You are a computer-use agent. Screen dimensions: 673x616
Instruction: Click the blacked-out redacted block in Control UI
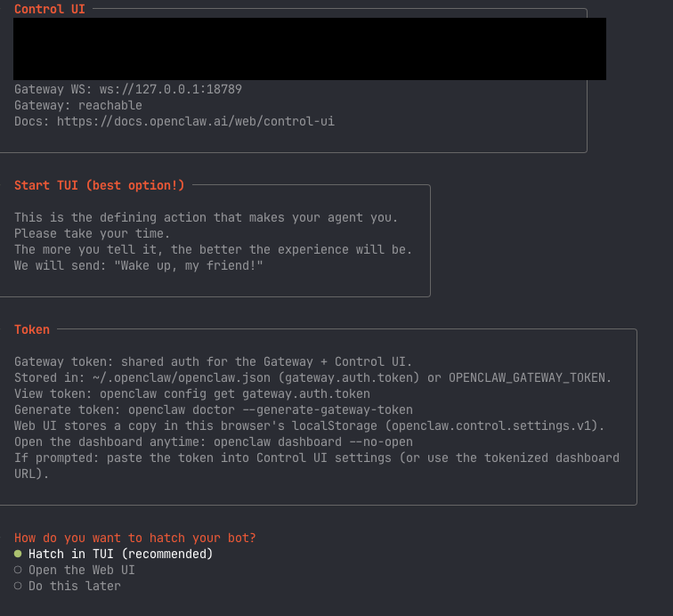pos(310,48)
